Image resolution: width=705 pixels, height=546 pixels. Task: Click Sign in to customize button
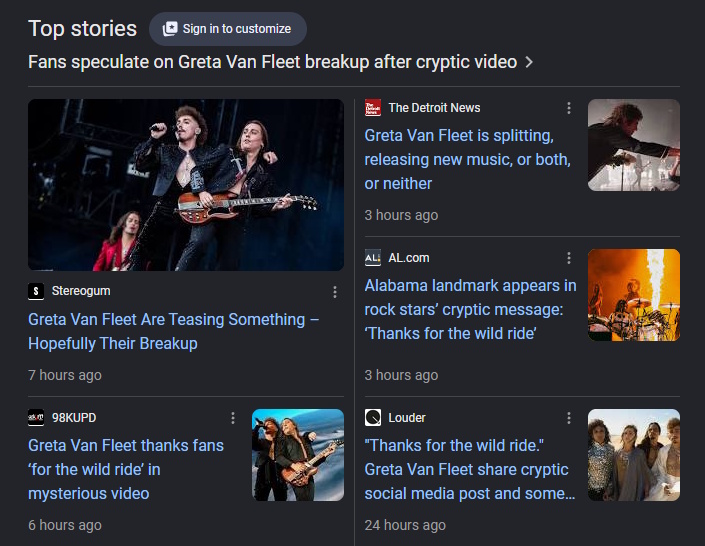pos(228,29)
